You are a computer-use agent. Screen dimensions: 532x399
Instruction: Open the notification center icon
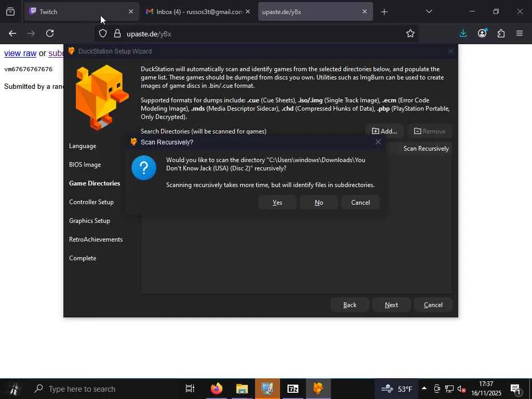(x=516, y=389)
